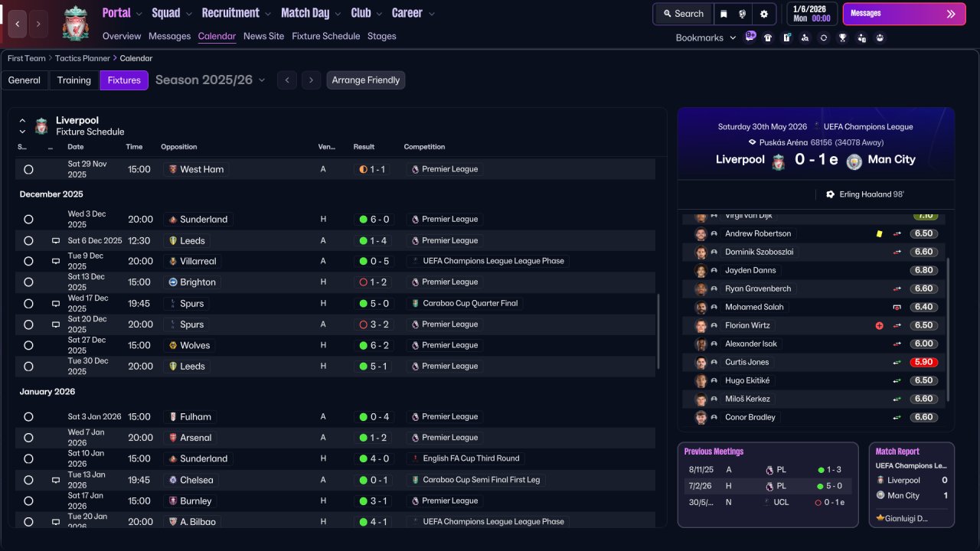
Task: Click Mohamed Salah's portrait
Action: tap(701, 307)
